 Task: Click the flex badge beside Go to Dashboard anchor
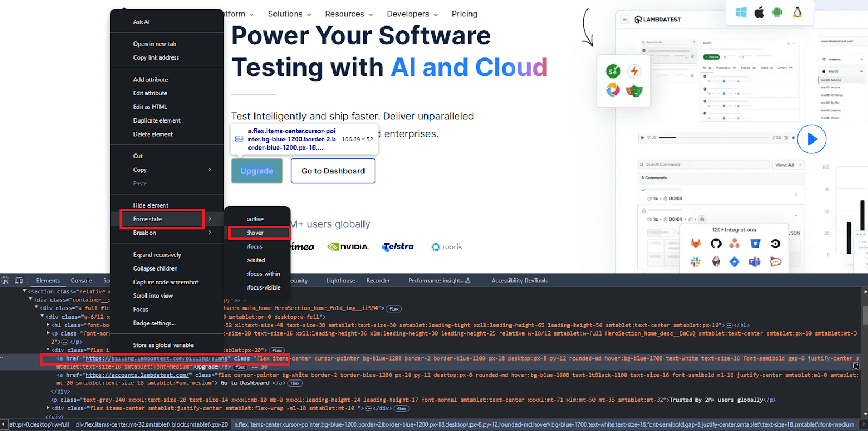tap(295, 383)
